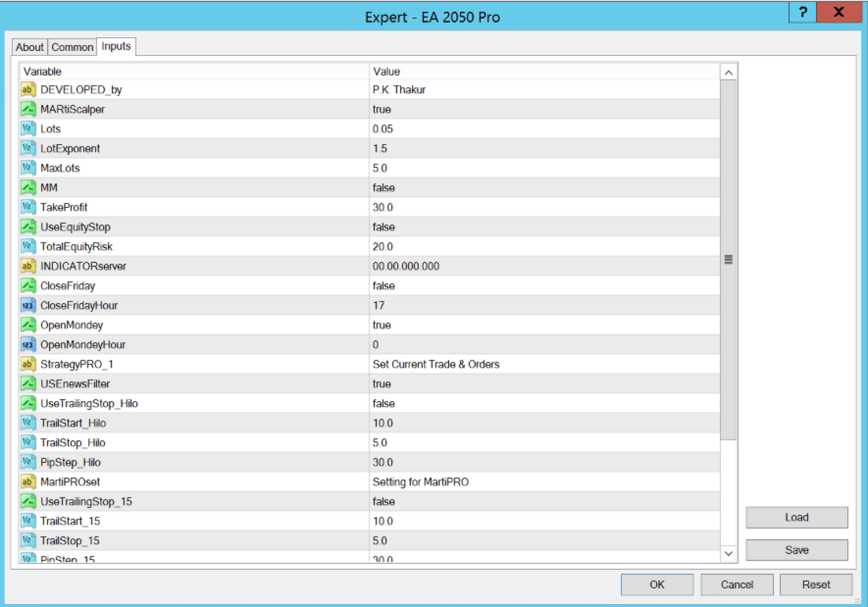Click the integer icon next to OpenMondeyHour
The image size is (868, 607).
coord(27,345)
